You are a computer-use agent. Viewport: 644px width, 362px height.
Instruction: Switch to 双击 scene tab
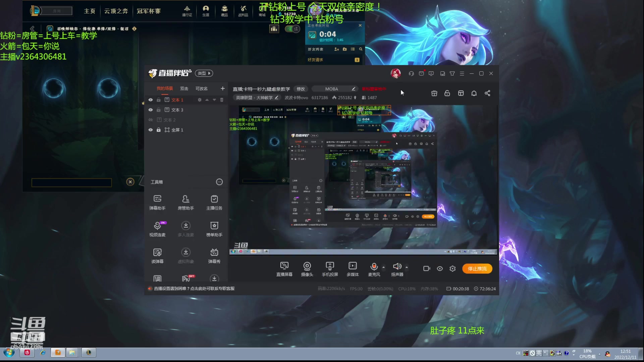184,88
